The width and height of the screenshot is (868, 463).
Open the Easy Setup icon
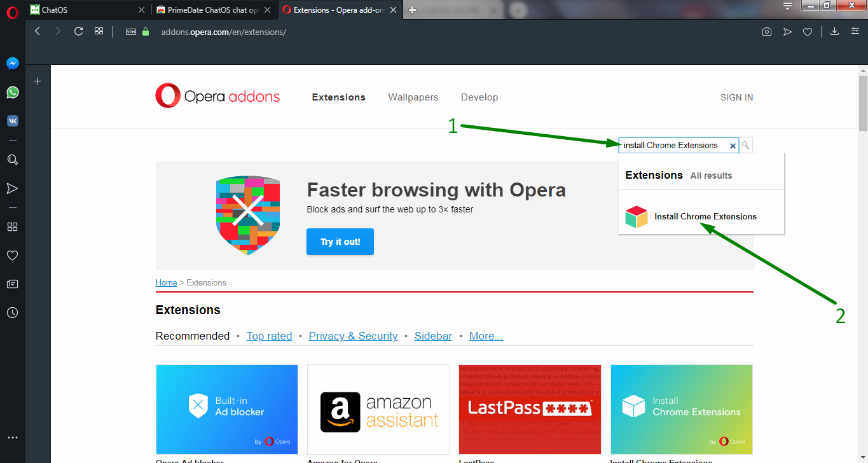[855, 32]
